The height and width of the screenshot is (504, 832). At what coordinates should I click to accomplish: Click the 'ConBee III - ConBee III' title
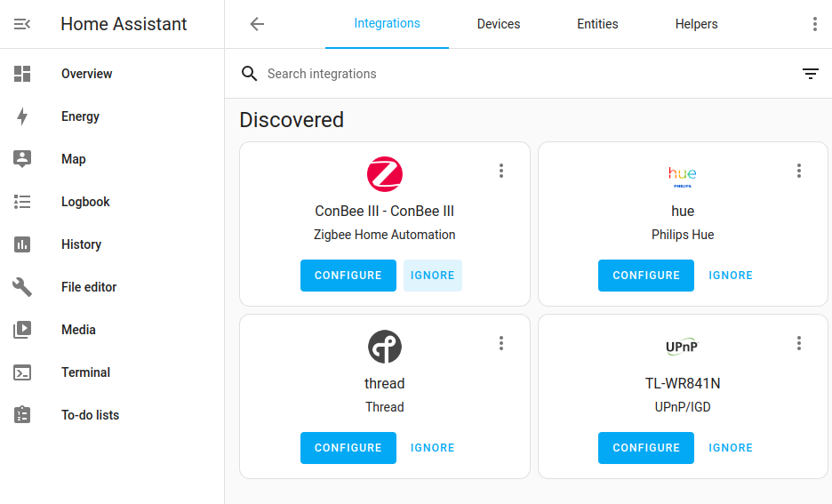pyautogui.click(x=385, y=212)
